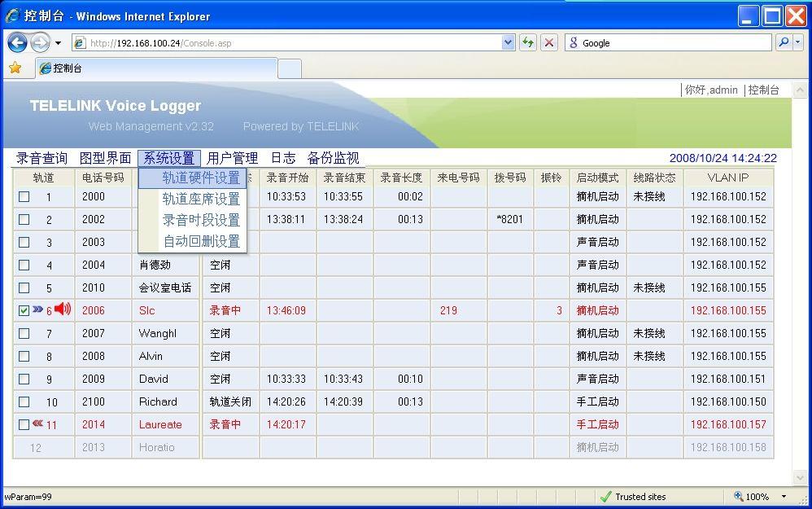Screen dimensions: 812x509
Task: Open Favorites with the star icon
Action: 15,68
